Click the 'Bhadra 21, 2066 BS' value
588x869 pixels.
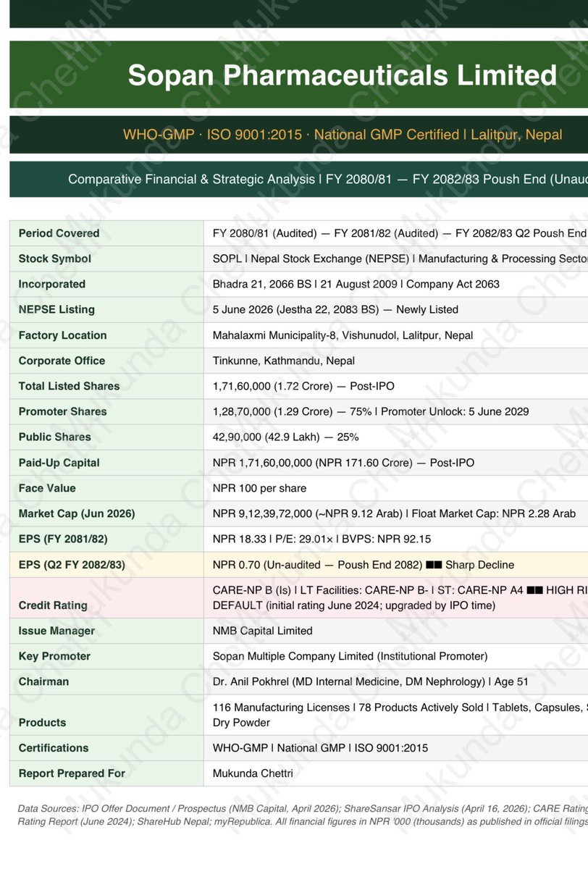(356, 284)
